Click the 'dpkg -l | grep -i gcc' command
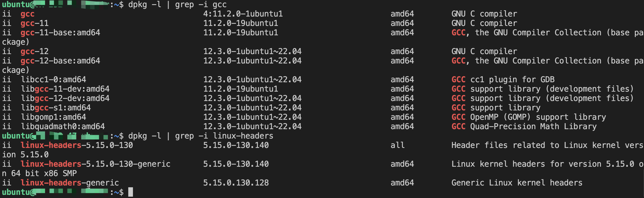Screen dimensions: 644x198 tap(177, 4)
